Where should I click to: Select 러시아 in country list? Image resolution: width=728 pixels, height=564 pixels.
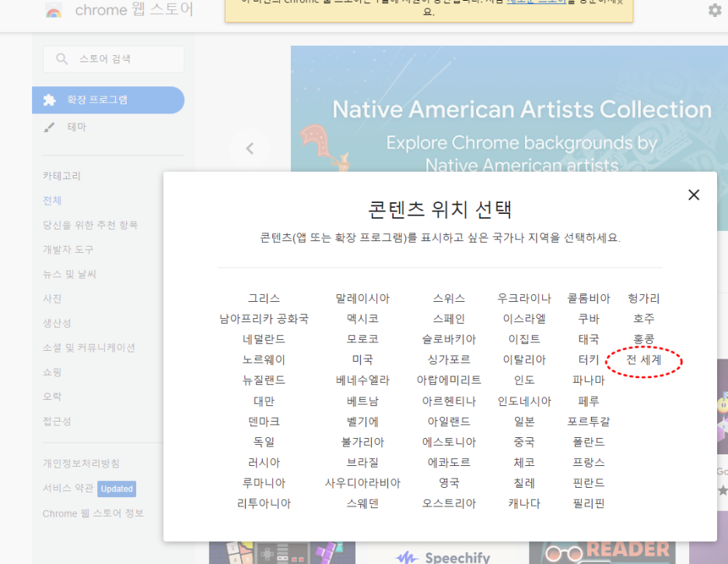264,462
